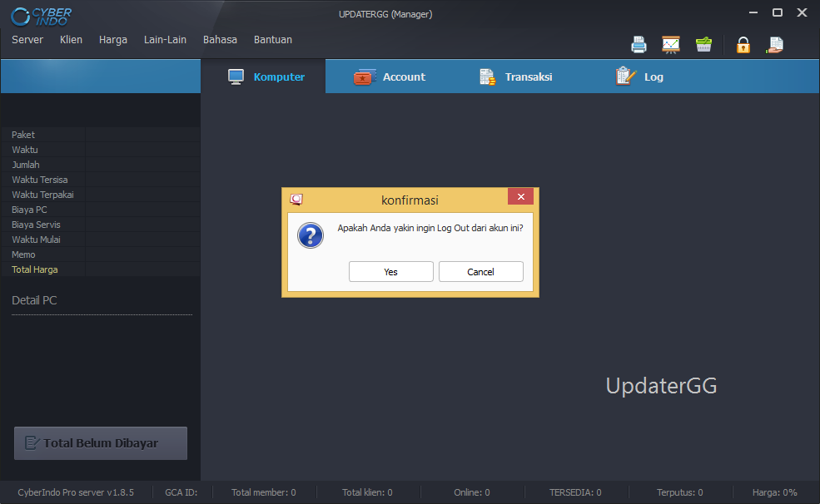This screenshot has height=504, width=820.
Task: Close the konfirmasi dialog with X
Action: tap(520, 196)
